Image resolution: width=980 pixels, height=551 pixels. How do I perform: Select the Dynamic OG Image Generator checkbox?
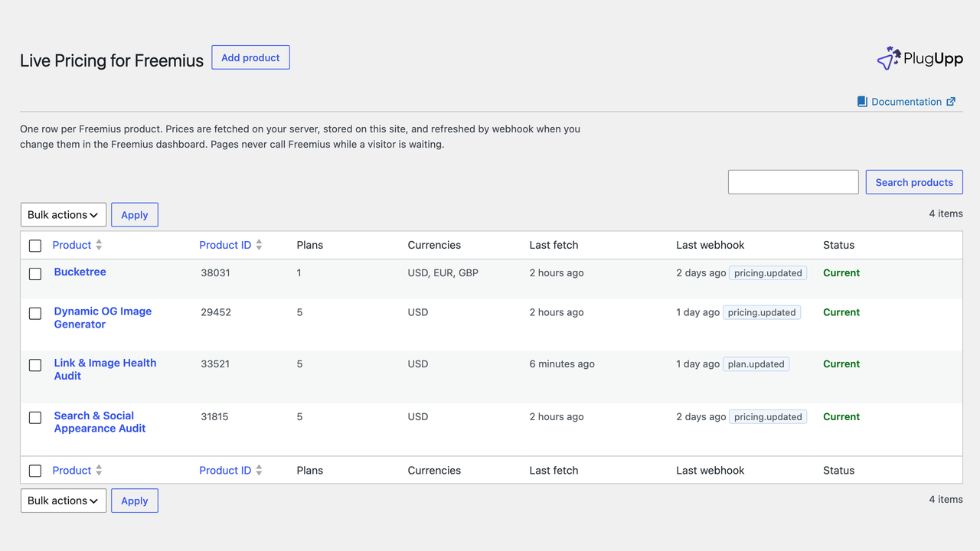click(35, 313)
